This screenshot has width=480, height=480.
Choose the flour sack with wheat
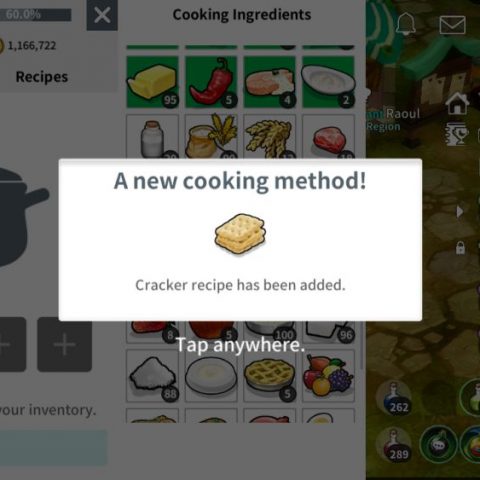pyautogui.click(x=211, y=137)
